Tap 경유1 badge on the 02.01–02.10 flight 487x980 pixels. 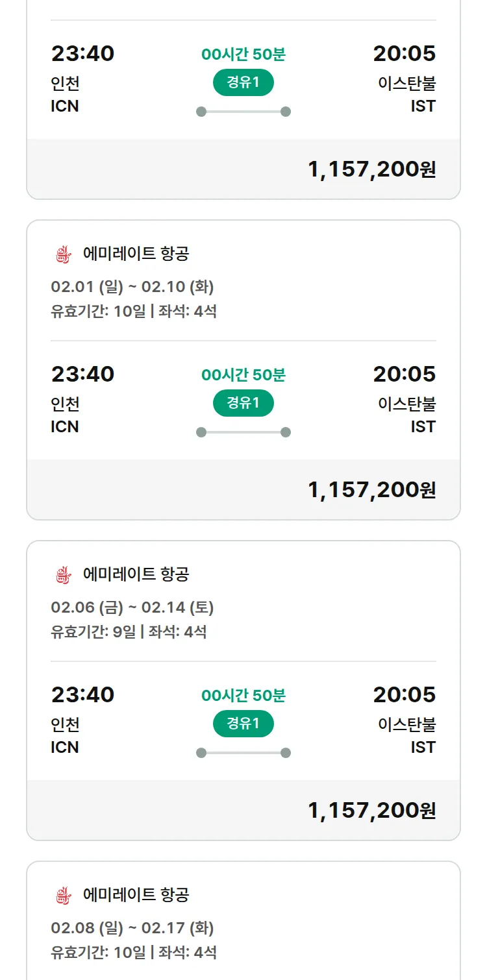click(x=243, y=403)
